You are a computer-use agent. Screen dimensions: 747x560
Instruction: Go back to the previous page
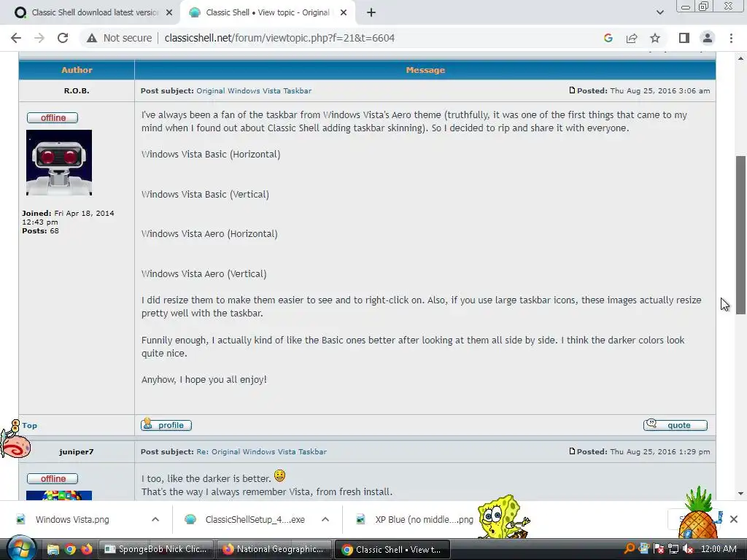pyautogui.click(x=16, y=38)
